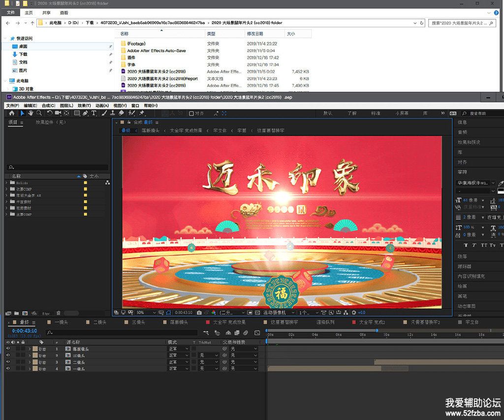Viewport: 504px width, 420px height.
Task: Select the Pan Behind anchor point tool
Action: (66, 113)
